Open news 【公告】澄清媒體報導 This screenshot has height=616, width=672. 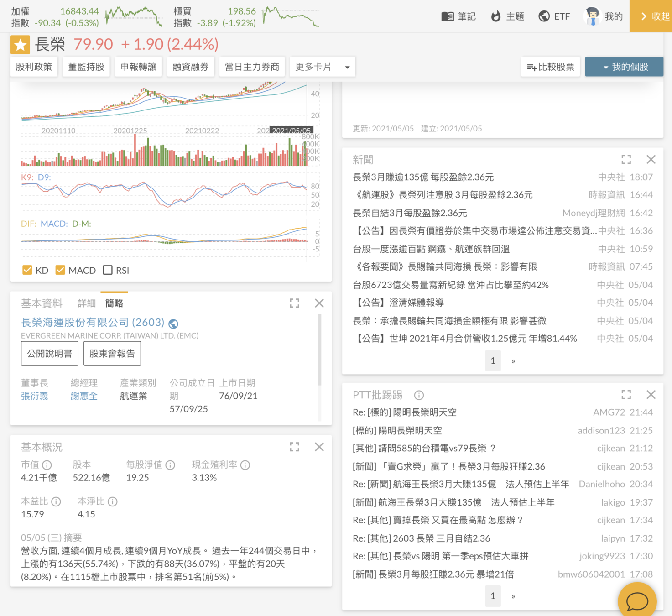398,303
